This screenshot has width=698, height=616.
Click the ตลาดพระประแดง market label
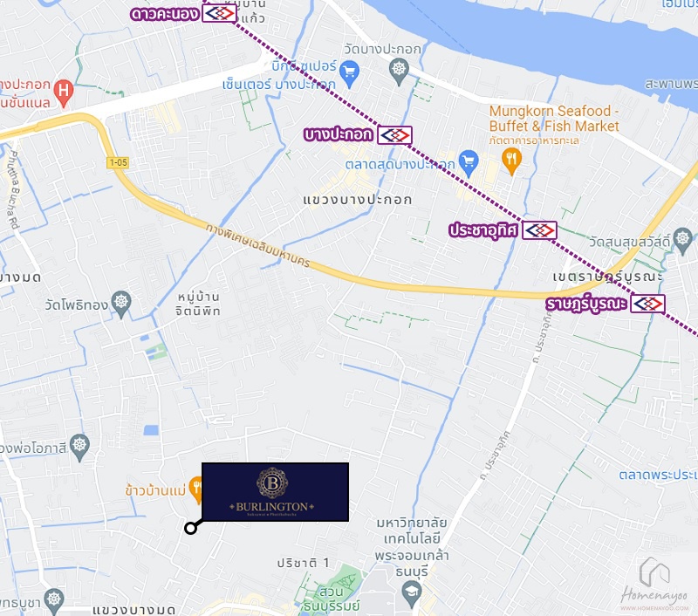click(658, 475)
